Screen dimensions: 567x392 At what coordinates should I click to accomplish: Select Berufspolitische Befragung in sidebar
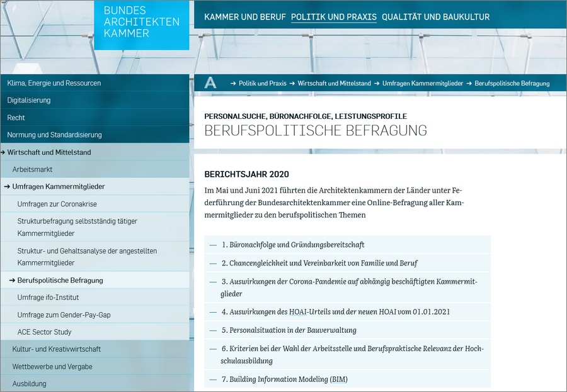pos(94,280)
